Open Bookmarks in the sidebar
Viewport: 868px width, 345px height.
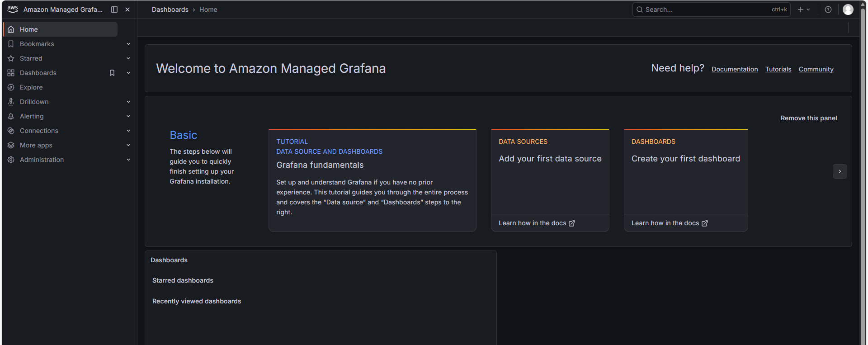(37, 44)
